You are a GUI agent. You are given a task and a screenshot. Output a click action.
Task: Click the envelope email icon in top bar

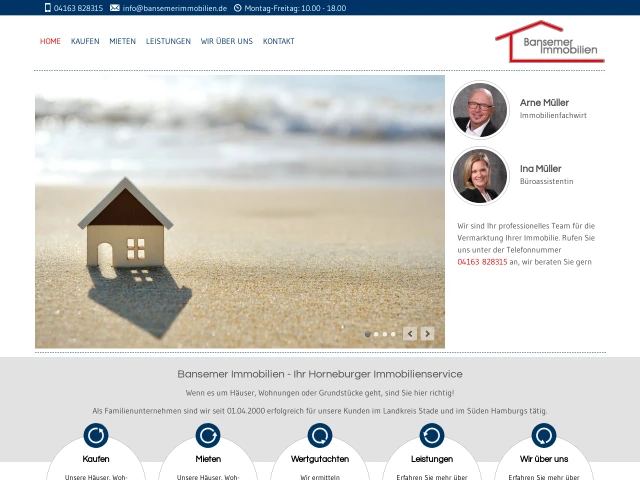[x=115, y=8]
